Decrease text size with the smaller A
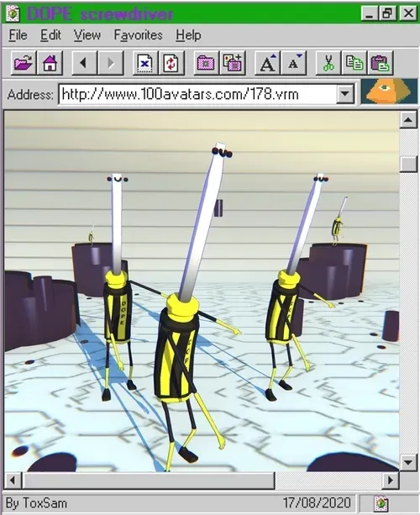 pyautogui.click(x=293, y=62)
